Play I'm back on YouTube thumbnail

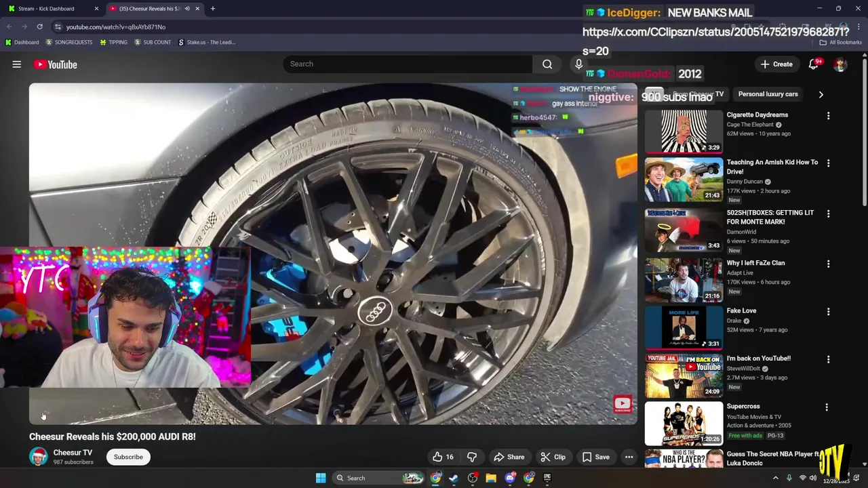coord(684,375)
